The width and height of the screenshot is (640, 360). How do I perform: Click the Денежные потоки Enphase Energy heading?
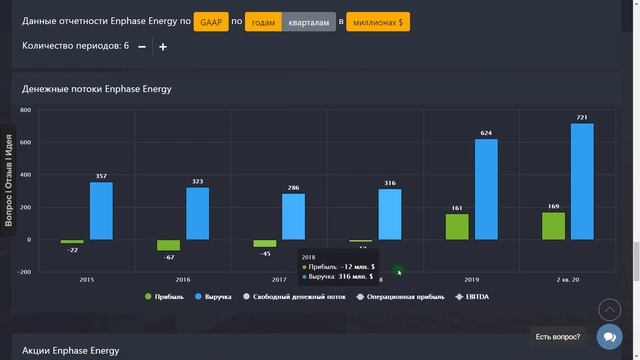point(97,89)
